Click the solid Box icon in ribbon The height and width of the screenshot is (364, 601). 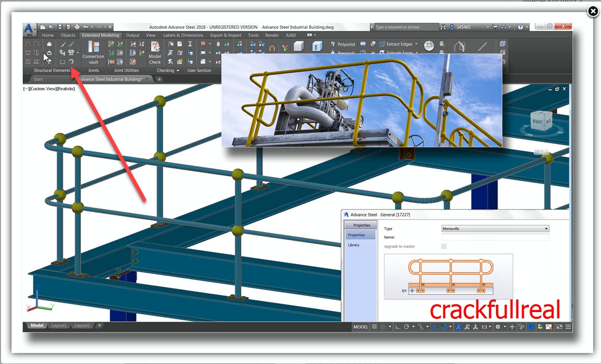click(x=299, y=47)
